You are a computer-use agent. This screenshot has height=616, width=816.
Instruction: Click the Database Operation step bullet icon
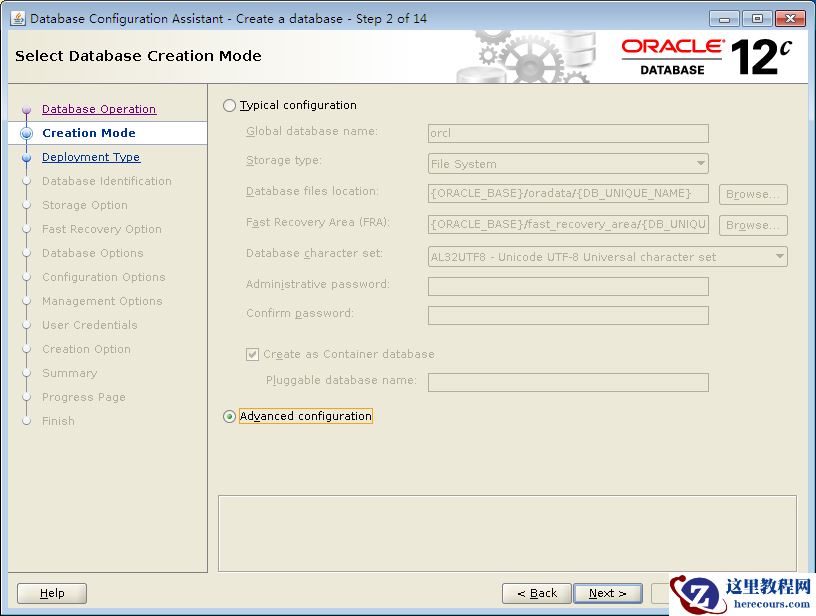(x=27, y=110)
